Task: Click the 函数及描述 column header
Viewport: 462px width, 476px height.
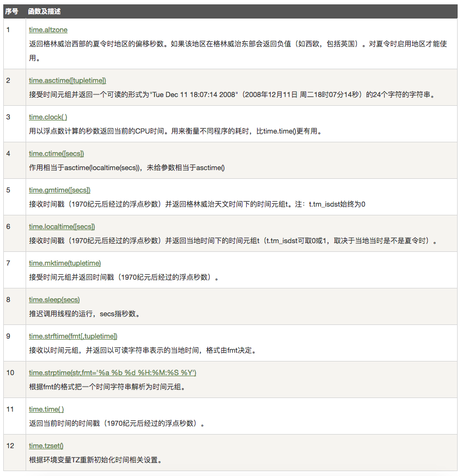Action: coord(45,11)
